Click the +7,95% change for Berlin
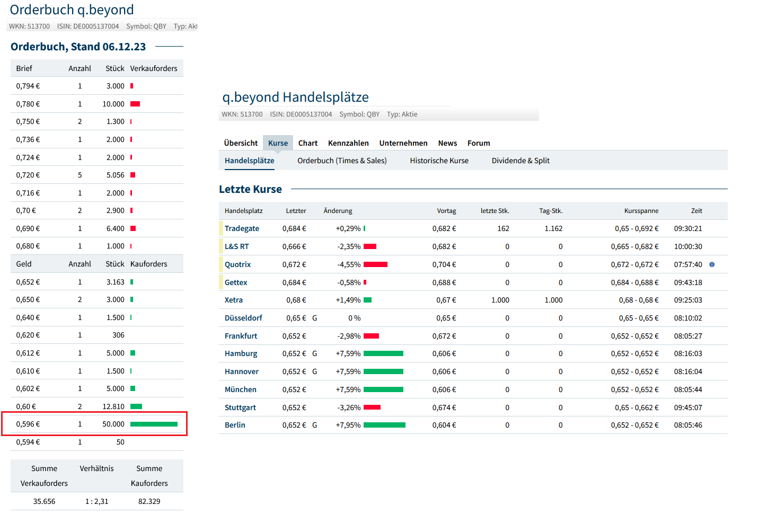Image resolution: width=759 pixels, height=532 pixels. coord(348,425)
